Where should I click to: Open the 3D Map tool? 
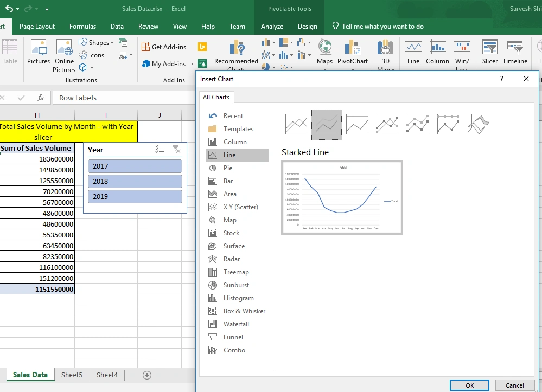coord(385,55)
